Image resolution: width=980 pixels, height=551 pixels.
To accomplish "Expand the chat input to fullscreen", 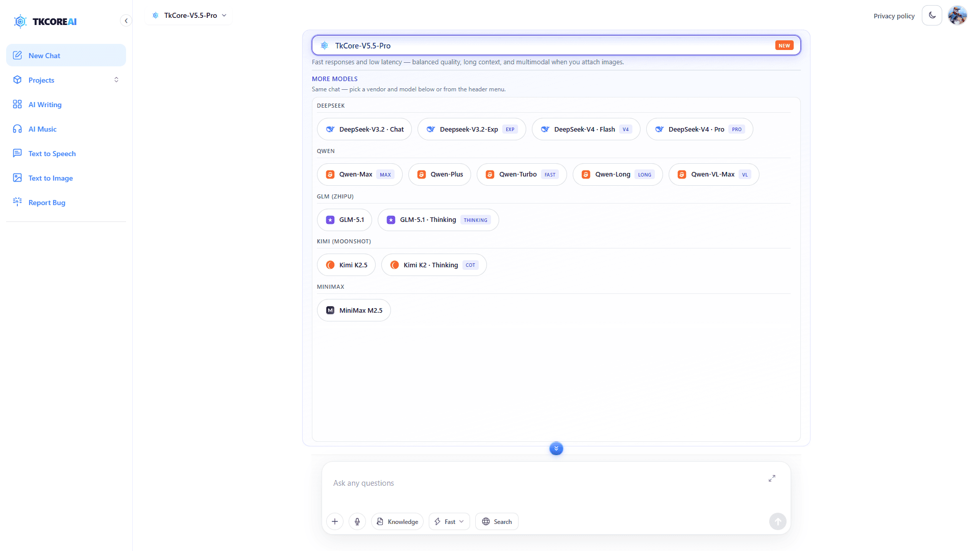I will pyautogui.click(x=772, y=478).
